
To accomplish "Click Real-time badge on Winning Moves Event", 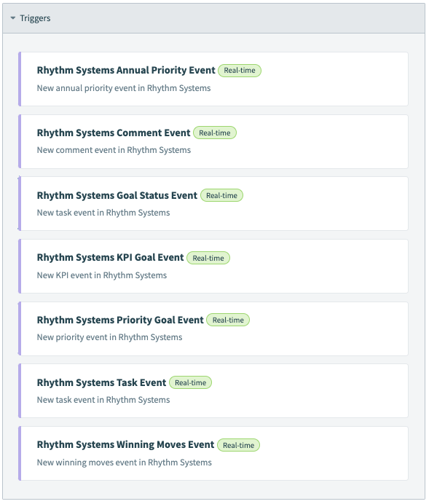I will click(x=238, y=445).
